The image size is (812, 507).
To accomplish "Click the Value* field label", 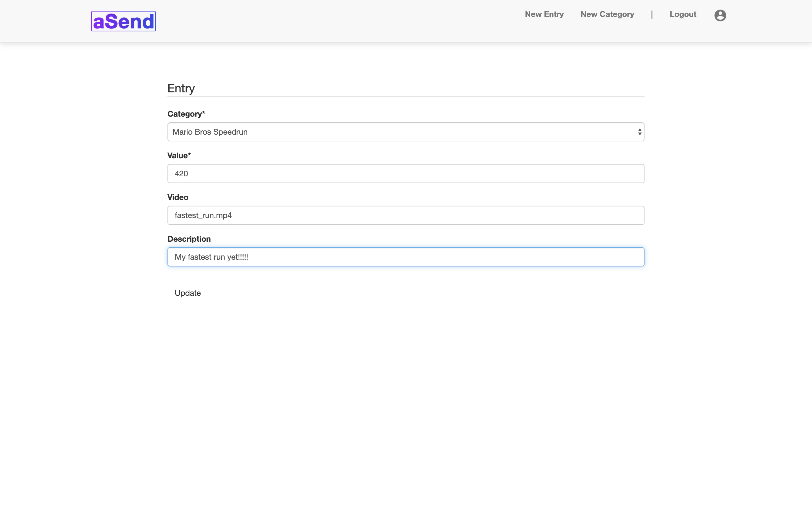I will pyautogui.click(x=179, y=155).
